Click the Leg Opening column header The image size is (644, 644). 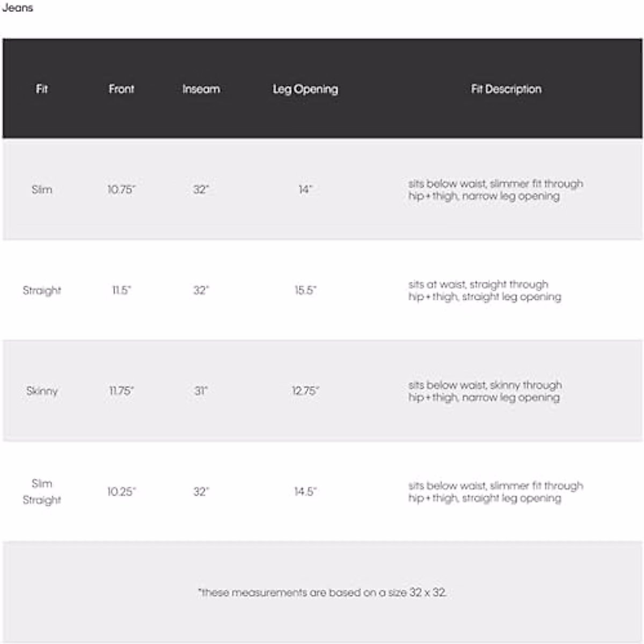[x=305, y=89]
